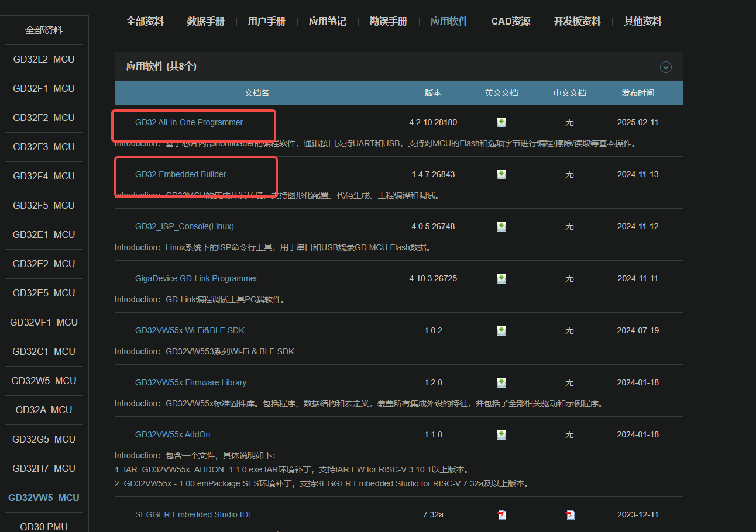Collapse the 应用软件 section with chevron
Image resolution: width=756 pixels, height=532 pixels.
point(665,67)
